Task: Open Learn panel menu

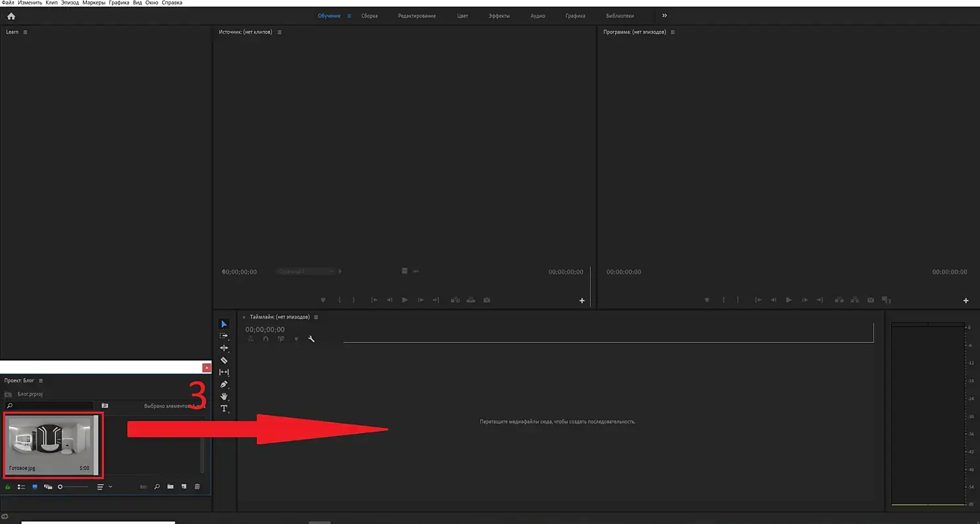Action: 26,32
